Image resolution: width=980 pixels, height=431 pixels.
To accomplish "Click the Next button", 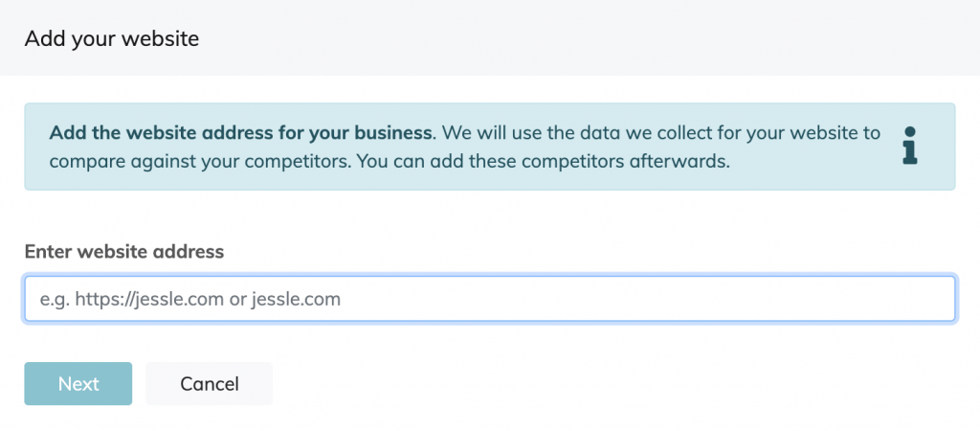I will (78, 383).
